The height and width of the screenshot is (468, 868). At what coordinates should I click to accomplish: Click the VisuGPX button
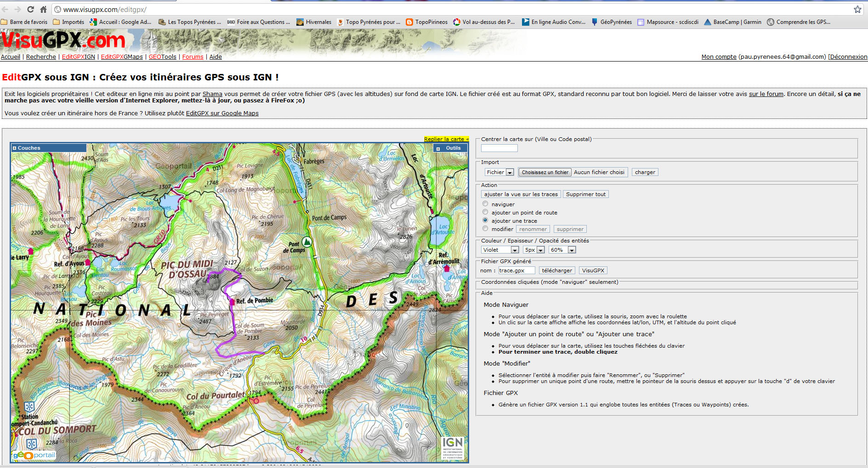tap(593, 271)
